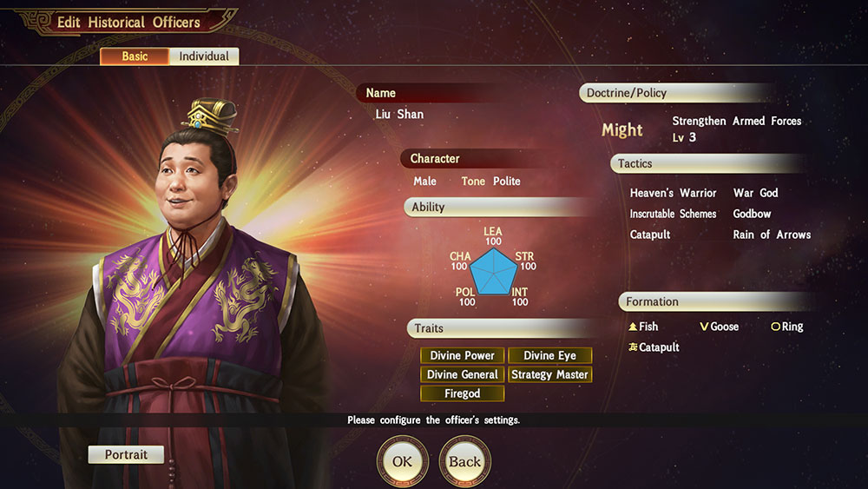Change the Might doctrine setting
Image resolution: width=868 pixels, height=489 pixels.
point(622,129)
